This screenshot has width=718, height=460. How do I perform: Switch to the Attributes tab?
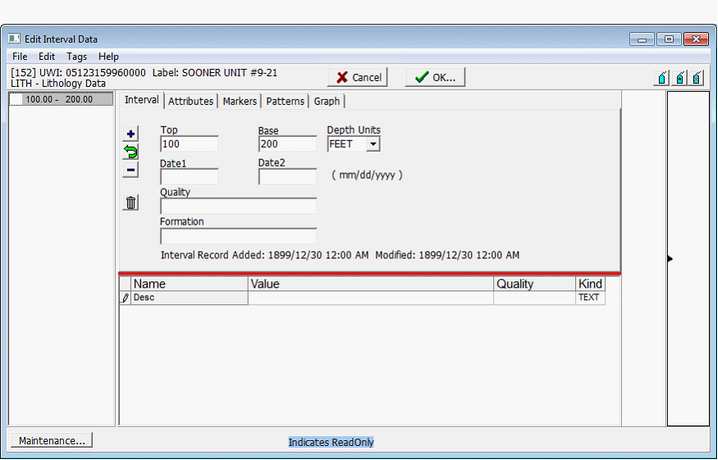(190, 101)
